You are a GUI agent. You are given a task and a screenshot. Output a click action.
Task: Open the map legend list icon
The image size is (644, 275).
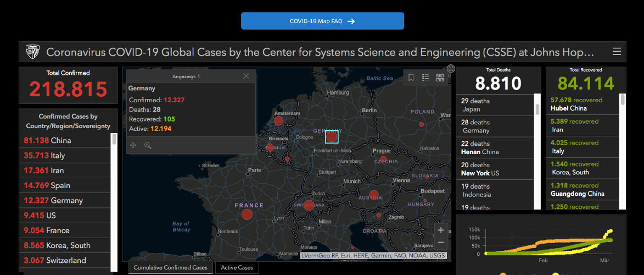point(425,78)
